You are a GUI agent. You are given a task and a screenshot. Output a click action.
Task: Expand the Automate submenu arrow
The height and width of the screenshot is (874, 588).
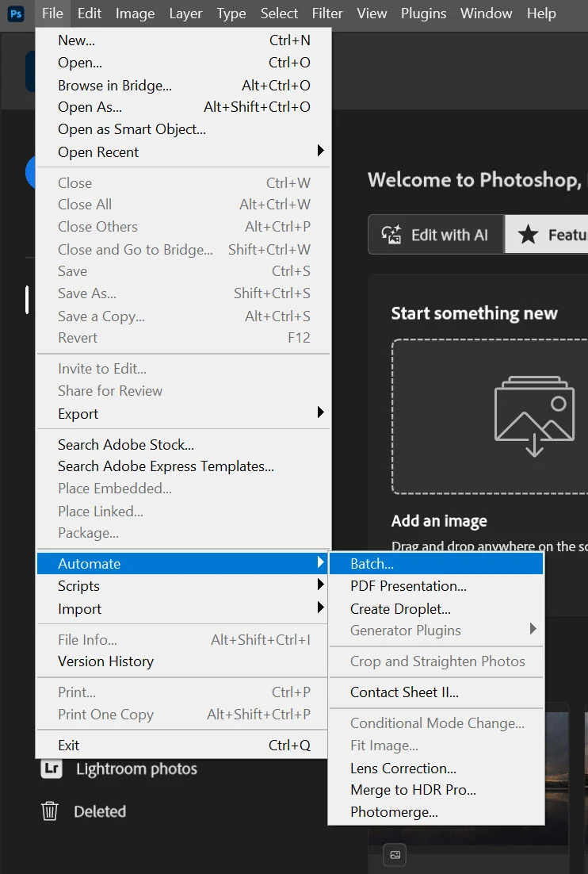click(x=320, y=562)
